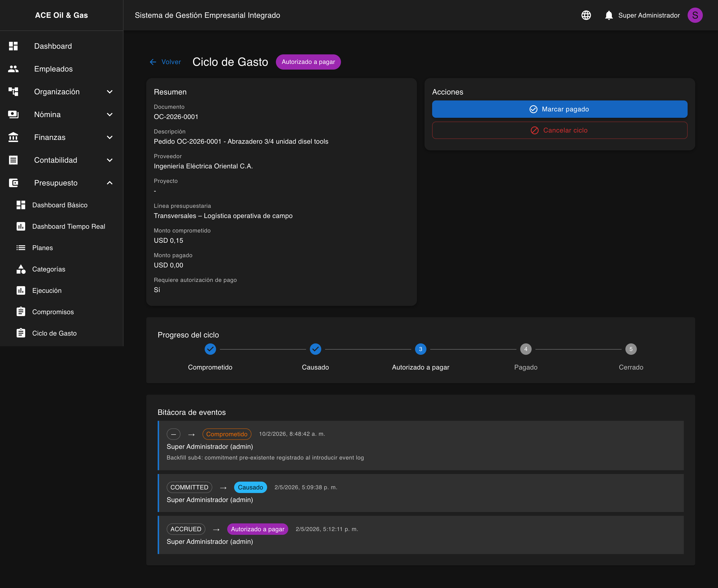718x588 pixels.
Task: Expand the Contabilidad menu chevron
Action: 110,160
